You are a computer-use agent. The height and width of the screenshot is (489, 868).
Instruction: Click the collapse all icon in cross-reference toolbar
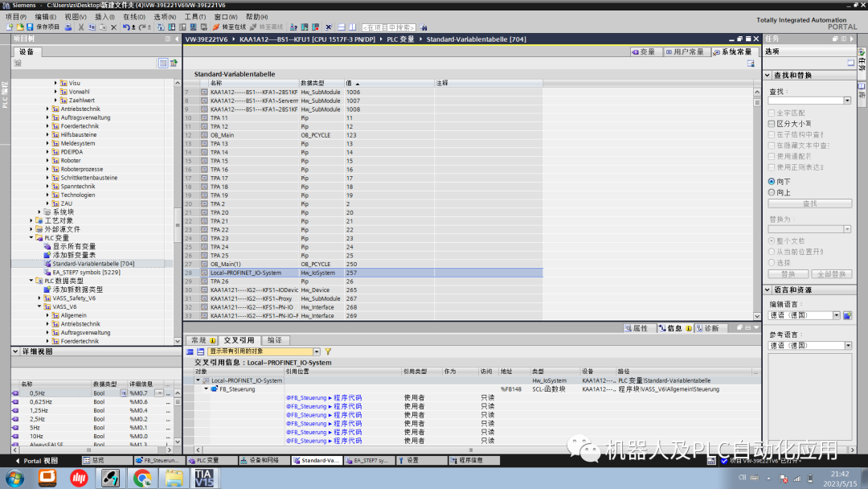click(190, 351)
